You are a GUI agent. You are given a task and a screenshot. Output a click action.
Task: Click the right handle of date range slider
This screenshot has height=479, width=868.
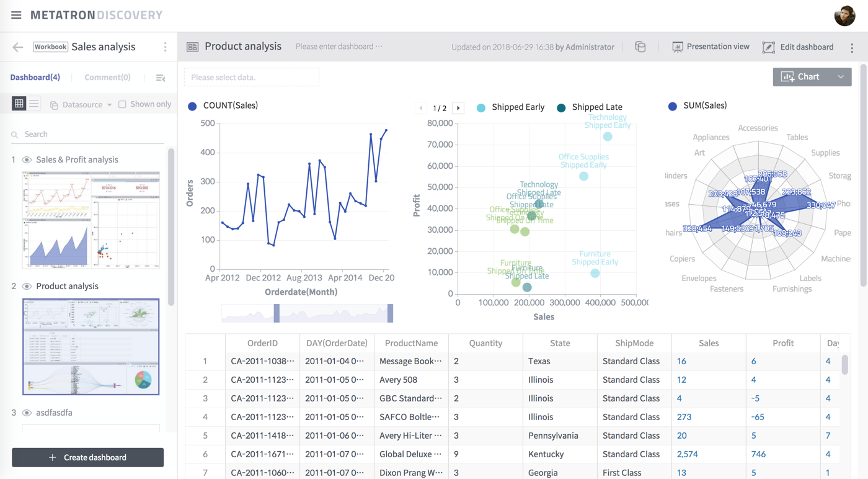[390, 313]
